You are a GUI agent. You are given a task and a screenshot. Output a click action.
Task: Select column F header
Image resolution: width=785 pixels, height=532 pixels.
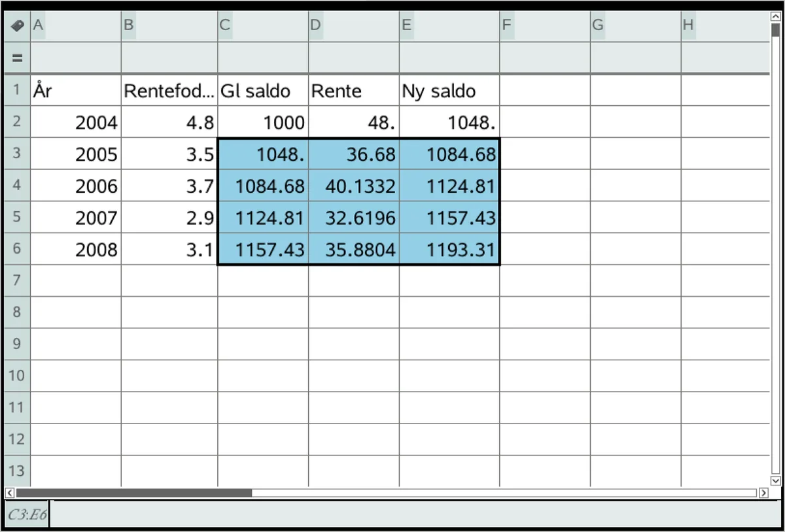[545, 26]
